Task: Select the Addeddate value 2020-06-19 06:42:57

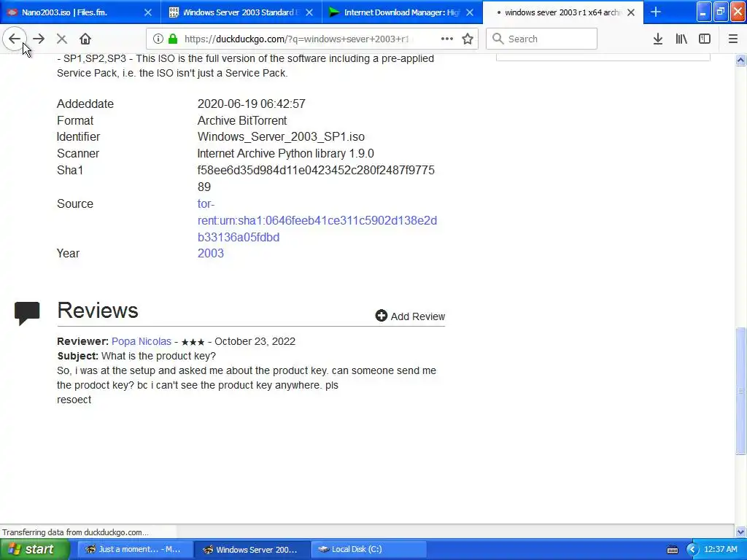Action: tap(252, 104)
